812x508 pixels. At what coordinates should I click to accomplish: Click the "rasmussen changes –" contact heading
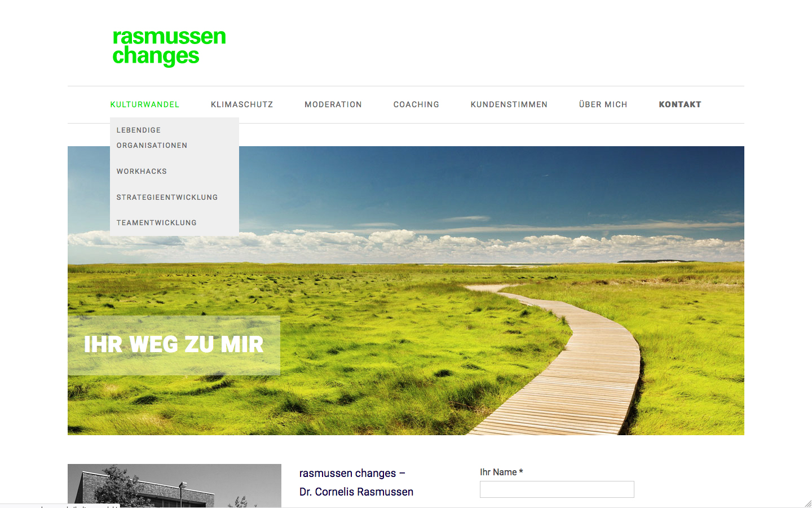[352, 473]
